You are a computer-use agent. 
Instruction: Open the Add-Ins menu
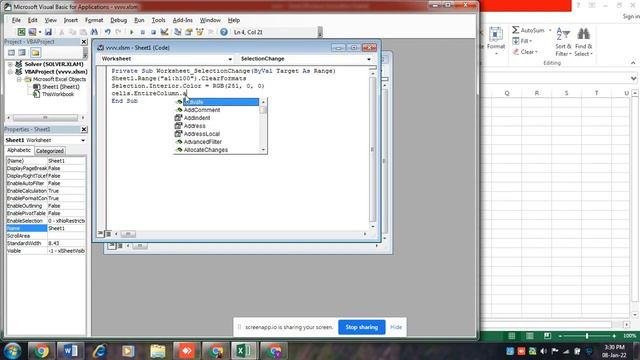[182, 20]
